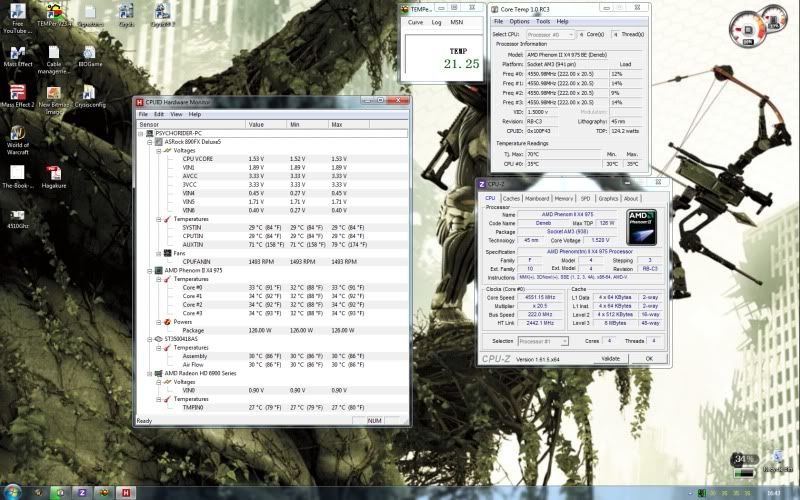Open the File menu in HWMonitor
Viewport: 800px width, 500px height.
click(143, 114)
